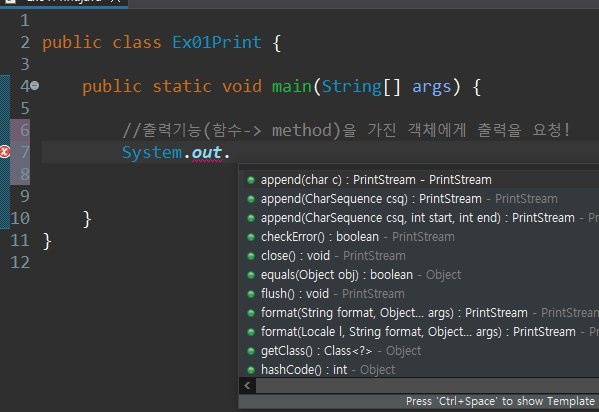This screenshot has height=412, width=599.
Task: Select append(char c) completion proposal
Action: point(421,180)
